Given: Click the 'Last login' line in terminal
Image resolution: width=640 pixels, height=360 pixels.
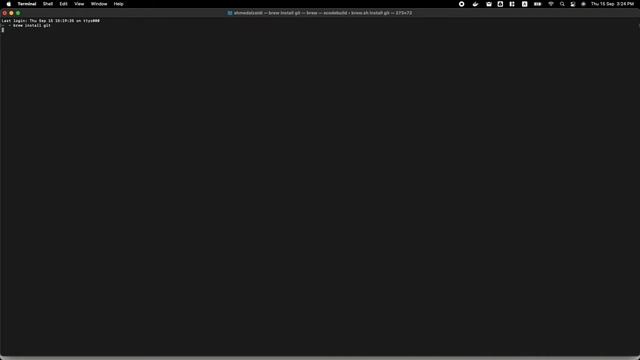Looking at the screenshot, I should point(51,20).
